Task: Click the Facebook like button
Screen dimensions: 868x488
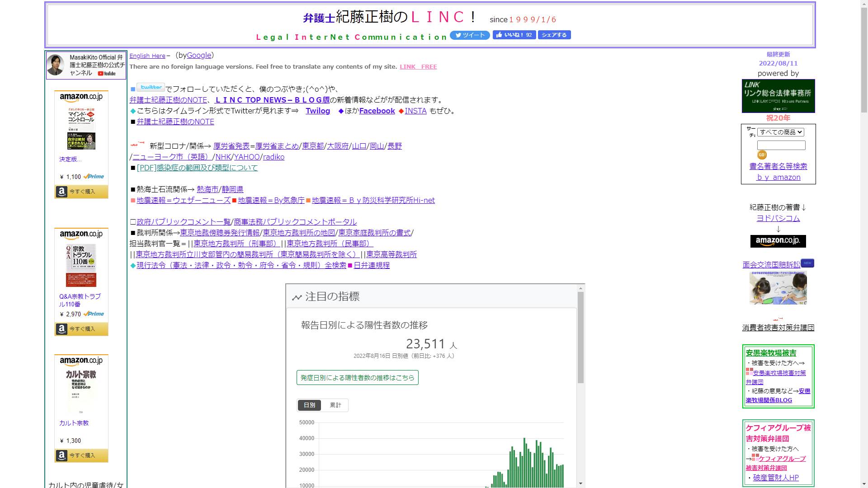Action: click(514, 35)
